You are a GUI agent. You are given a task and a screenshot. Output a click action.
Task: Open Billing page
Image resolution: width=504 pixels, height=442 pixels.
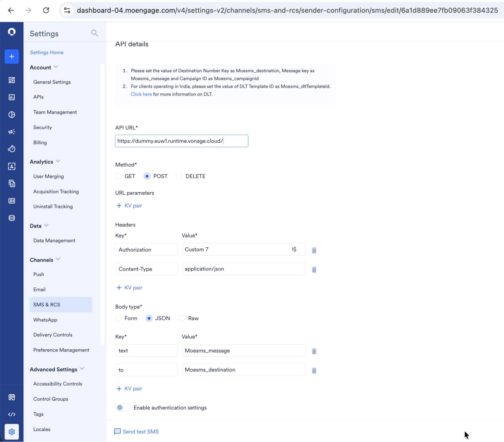click(40, 142)
